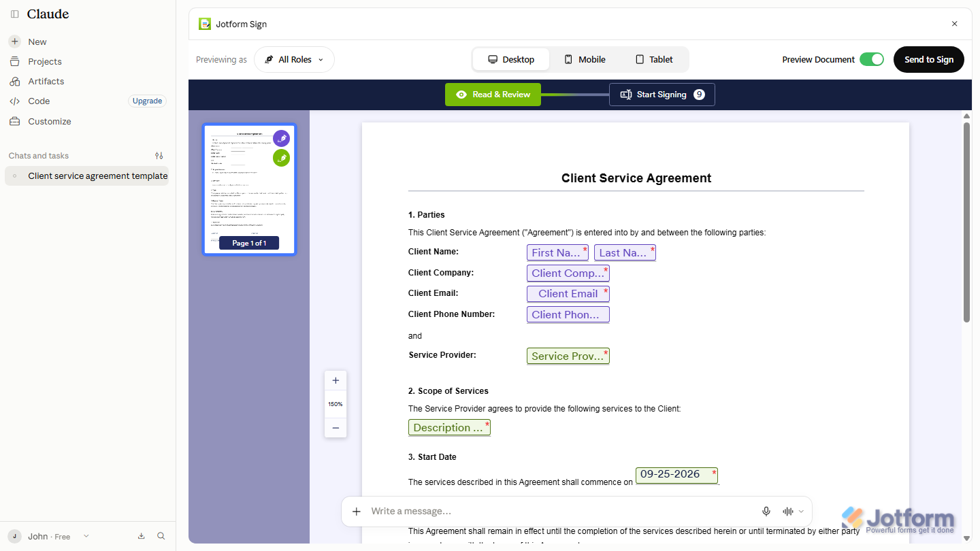Screen dimensions: 980x551
Task: Click the Start Signing step button
Action: click(x=662, y=95)
